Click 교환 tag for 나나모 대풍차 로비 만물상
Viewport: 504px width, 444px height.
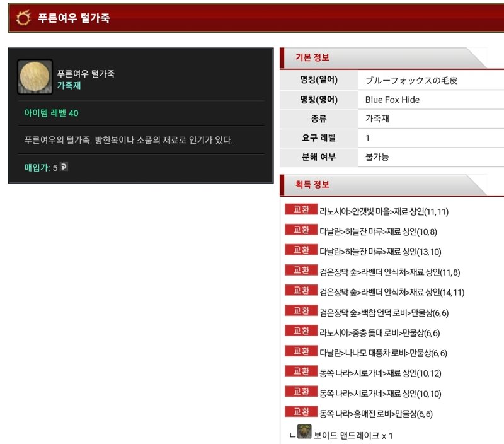301,351
